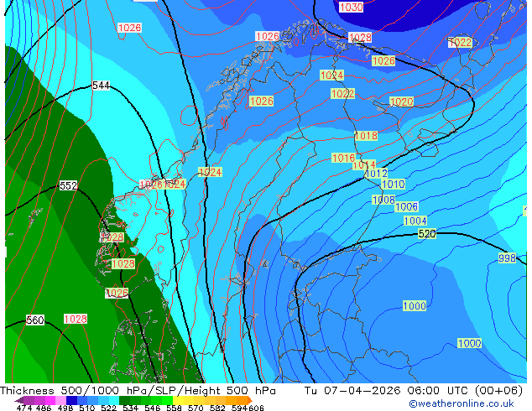This screenshot has width=532, height=411.
Task: Click the 520 height contour label
Action: tap(427, 234)
